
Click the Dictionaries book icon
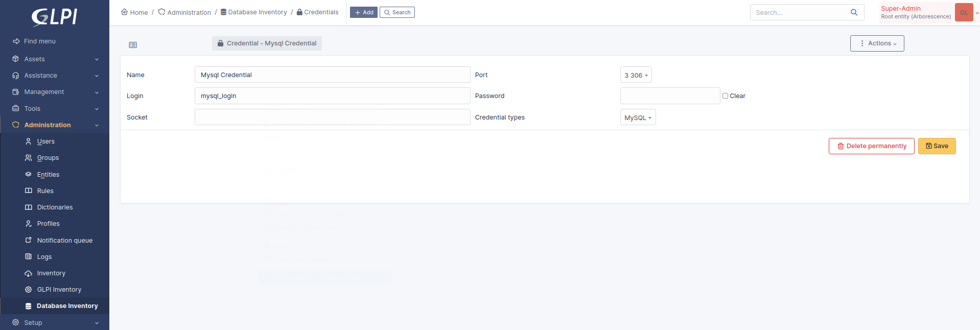29,207
